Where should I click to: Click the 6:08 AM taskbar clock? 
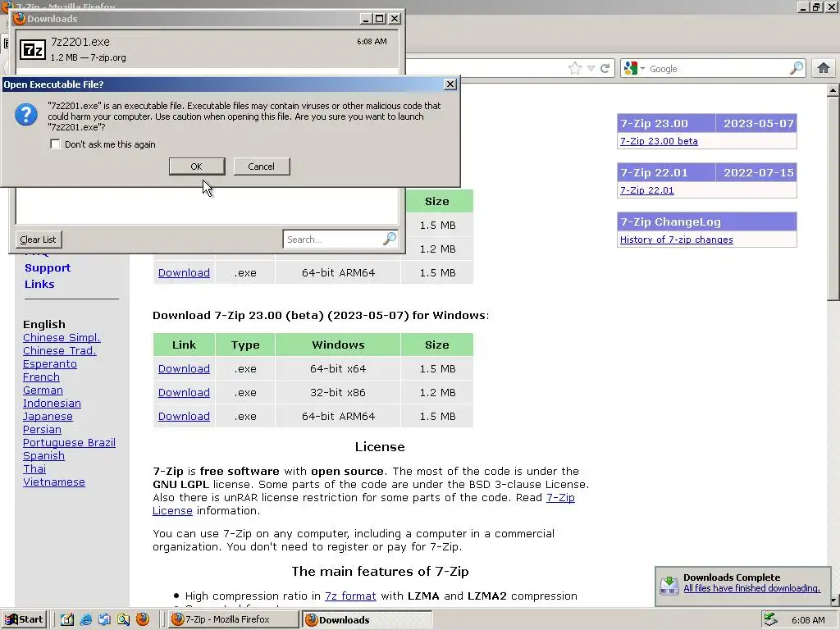[808, 620]
